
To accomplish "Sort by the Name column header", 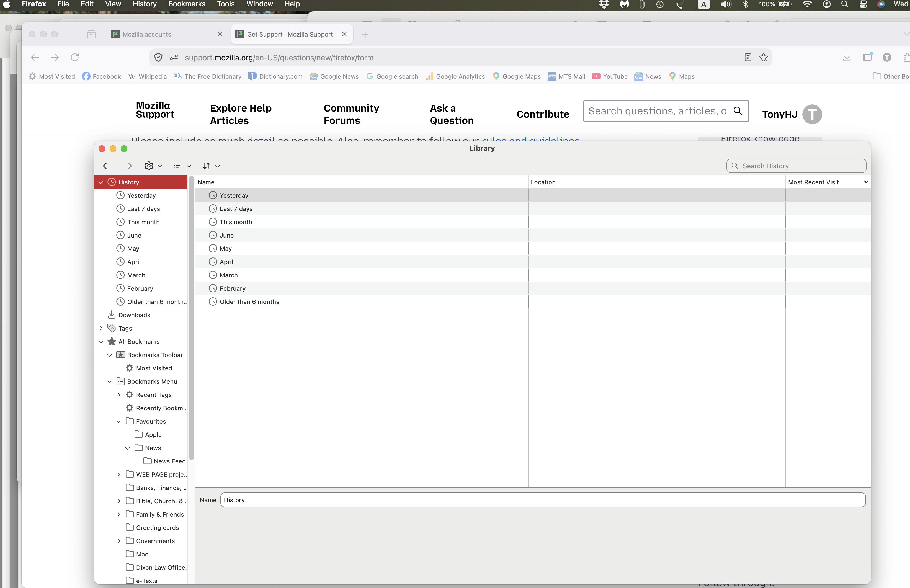I will click(x=362, y=182).
